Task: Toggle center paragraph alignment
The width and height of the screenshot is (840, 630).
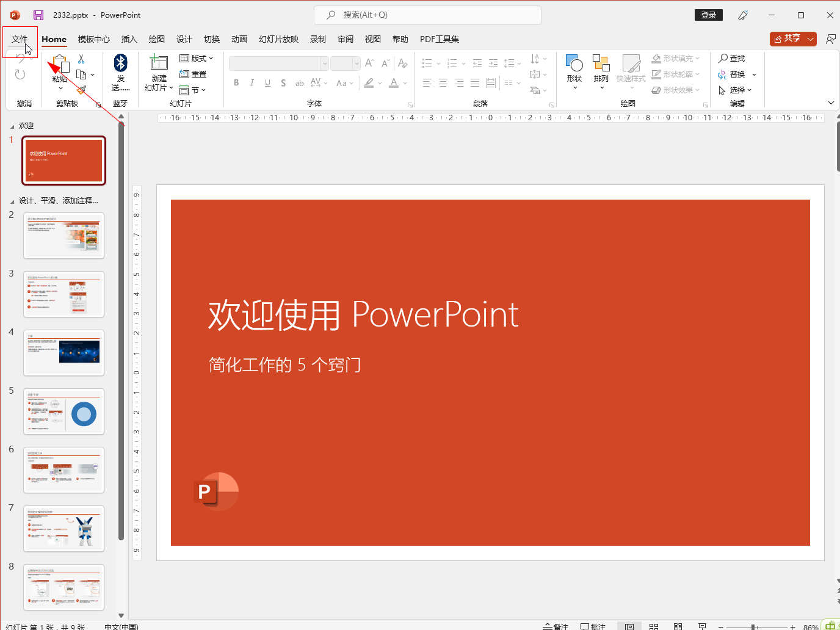Action: pyautogui.click(x=443, y=83)
